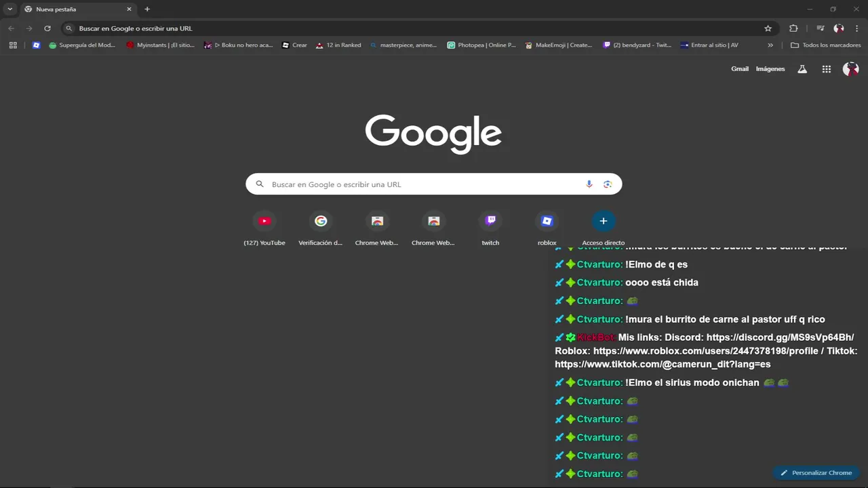The width and height of the screenshot is (868, 488).
Task: Open bendyzard Twitch bookmark
Action: pos(637,45)
